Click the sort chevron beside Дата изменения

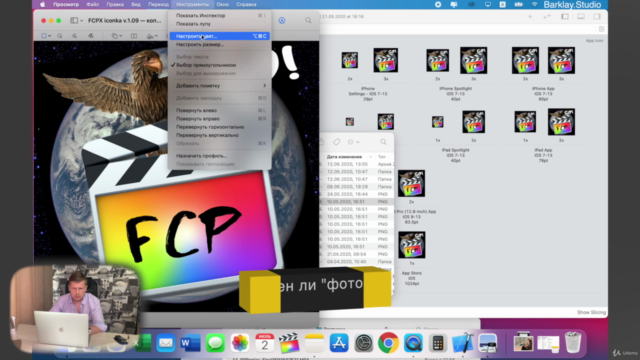click(x=370, y=157)
